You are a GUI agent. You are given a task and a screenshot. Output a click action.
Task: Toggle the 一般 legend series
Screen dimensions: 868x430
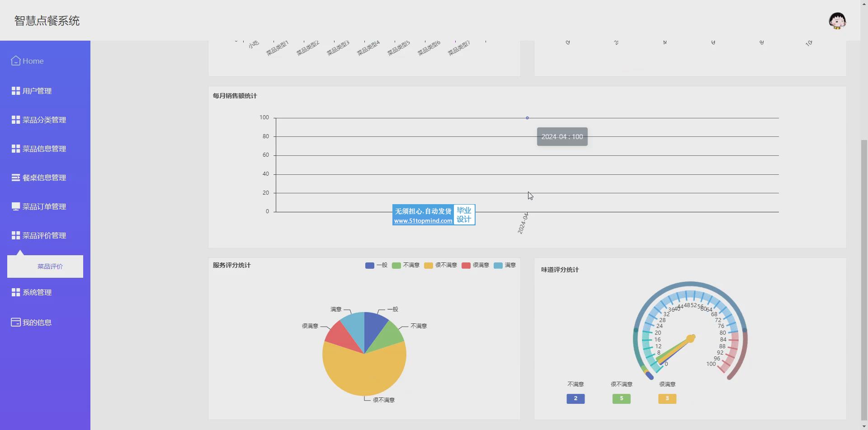(376, 265)
